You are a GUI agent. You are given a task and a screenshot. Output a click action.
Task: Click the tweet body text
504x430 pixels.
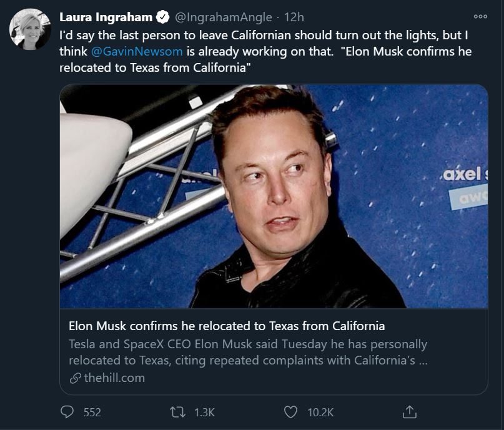[265, 51]
